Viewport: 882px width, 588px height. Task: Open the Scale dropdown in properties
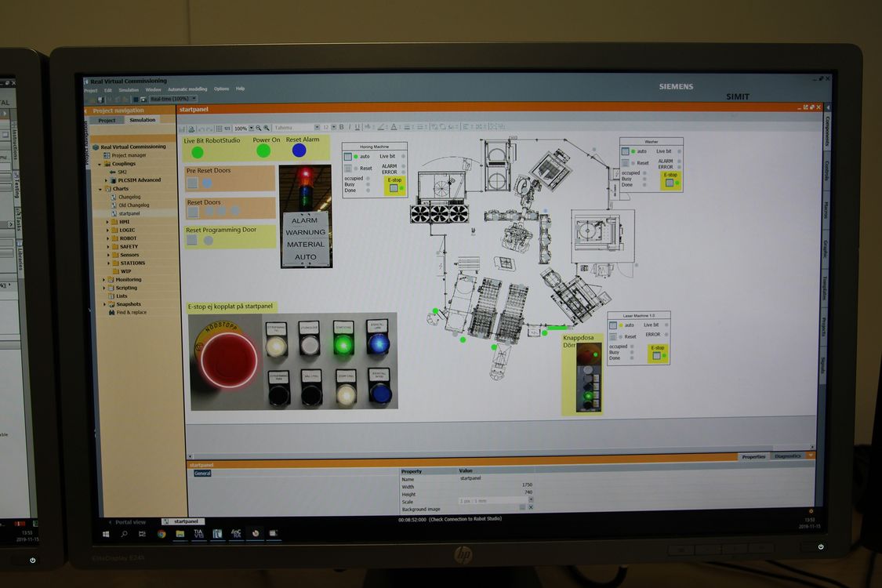pyautogui.click(x=531, y=500)
